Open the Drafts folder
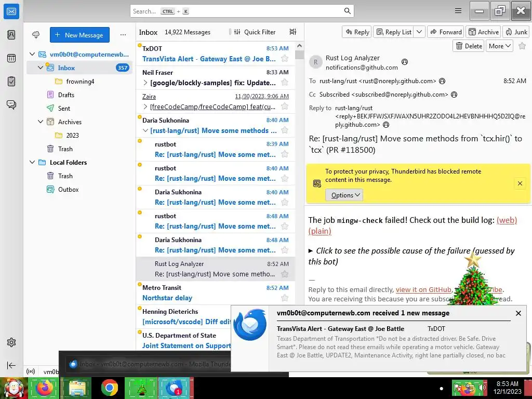 pyautogui.click(x=66, y=95)
